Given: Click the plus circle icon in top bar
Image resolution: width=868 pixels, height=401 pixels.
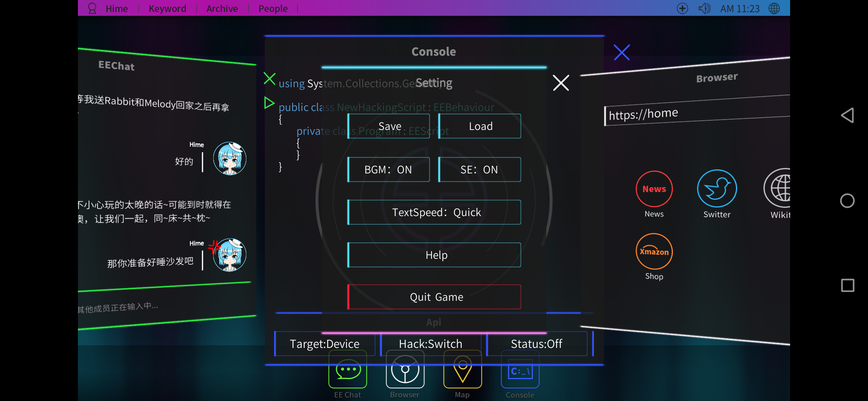Looking at the screenshot, I should tap(682, 9).
